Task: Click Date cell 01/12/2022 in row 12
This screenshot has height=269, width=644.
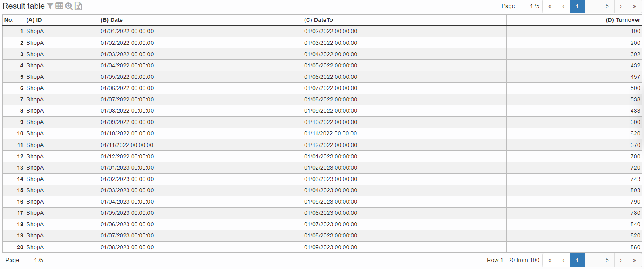Action: pyautogui.click(x=201, y=156)
